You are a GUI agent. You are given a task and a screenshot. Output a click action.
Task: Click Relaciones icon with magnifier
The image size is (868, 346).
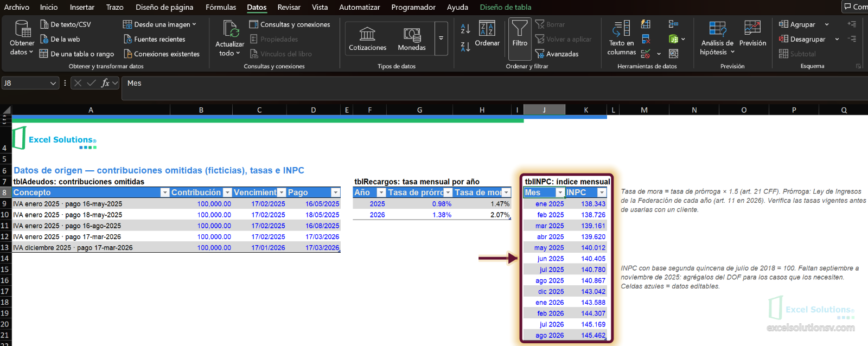(673, 54)
